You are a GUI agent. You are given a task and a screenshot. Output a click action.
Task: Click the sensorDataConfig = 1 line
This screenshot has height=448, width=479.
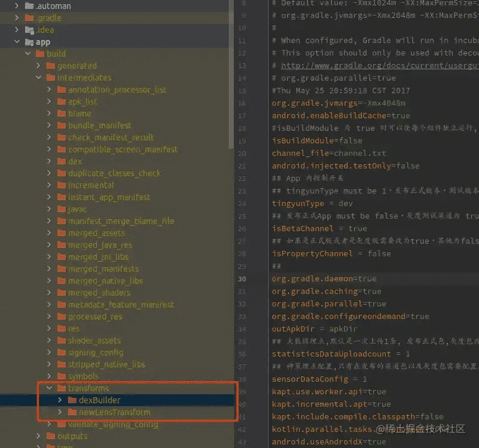click(320, 379)
